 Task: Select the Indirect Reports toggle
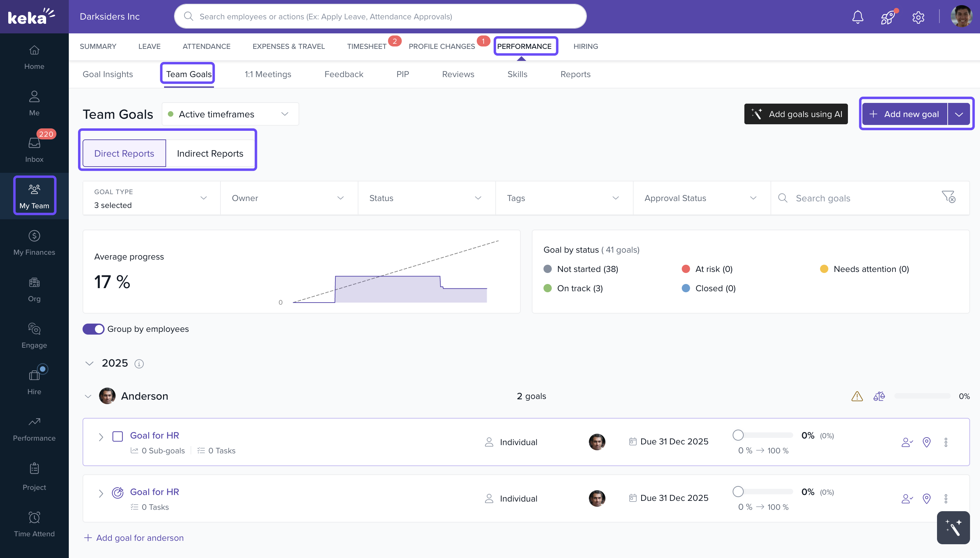click(x=210, y=153)
